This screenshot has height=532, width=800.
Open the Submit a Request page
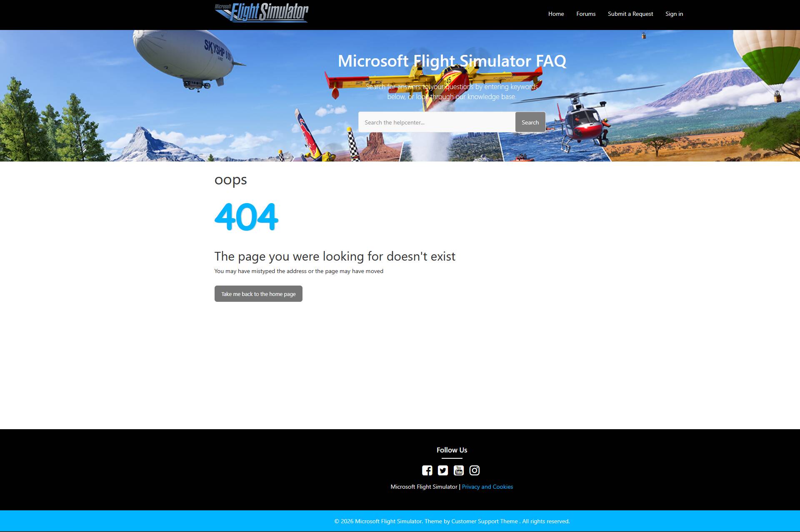point(630,14)
